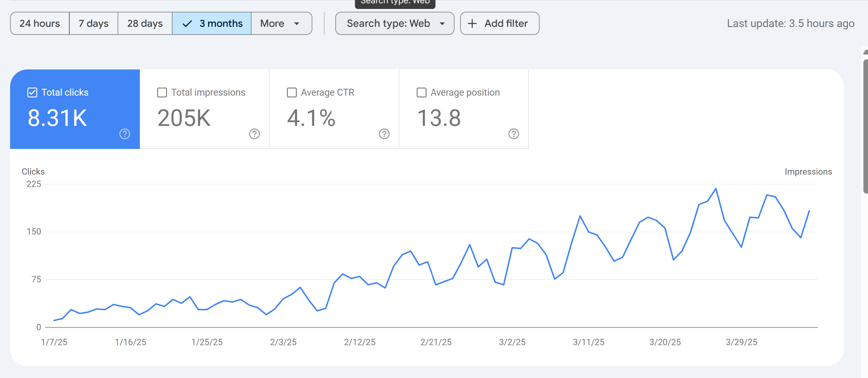868x378 pixels.
Task: Uncheck the Total clicks checkbox
Action: pyautogui.click(x=32, y=92)
